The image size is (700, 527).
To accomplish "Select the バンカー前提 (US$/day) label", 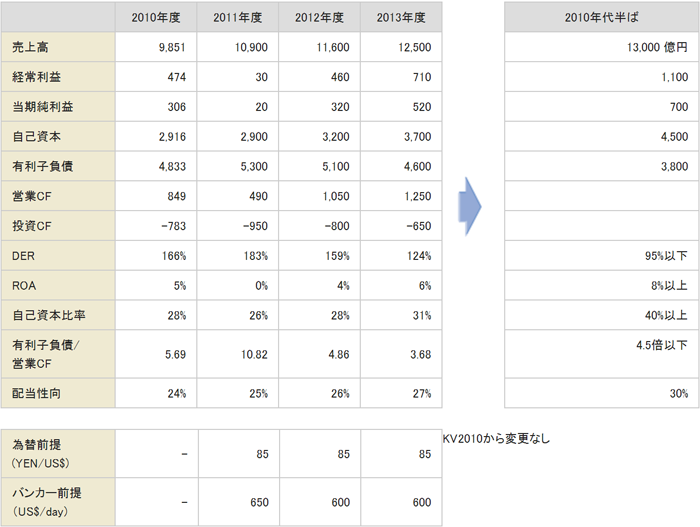I will pyautogui.click(x=47, y=502).
